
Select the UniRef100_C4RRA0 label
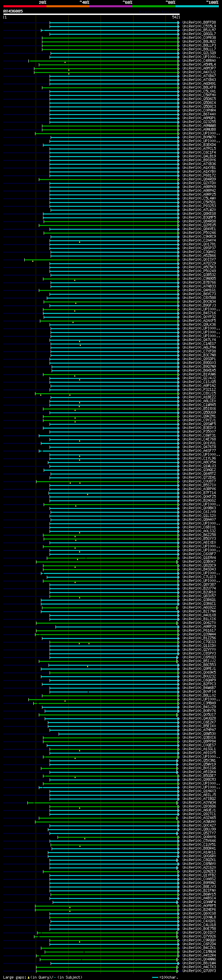[x=199, y=60]
